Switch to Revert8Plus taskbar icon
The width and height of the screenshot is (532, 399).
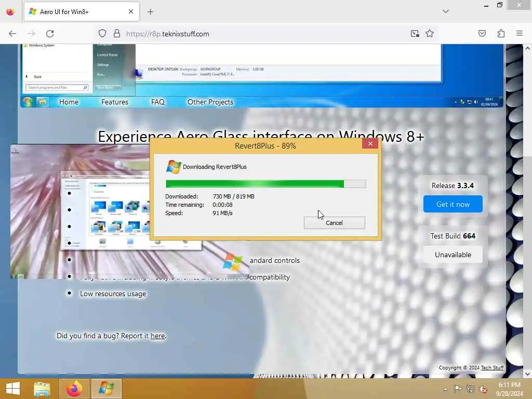click(106, 389)
